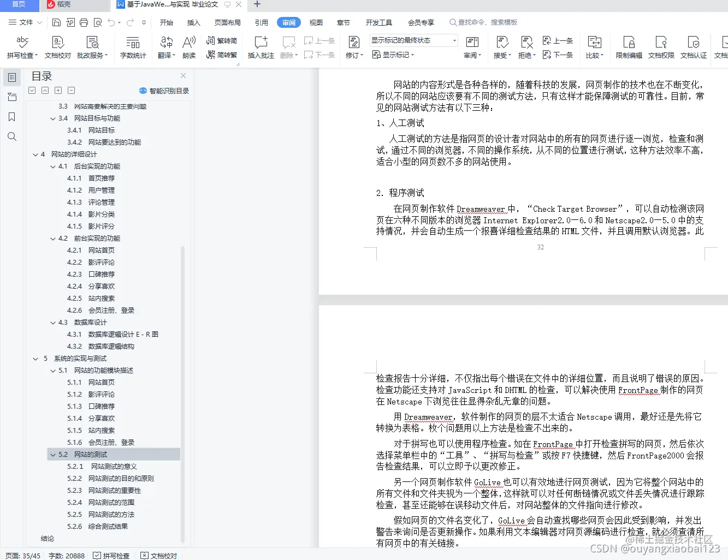
Task: Open 文档权限 document permissions
Action: coord(661,47)
